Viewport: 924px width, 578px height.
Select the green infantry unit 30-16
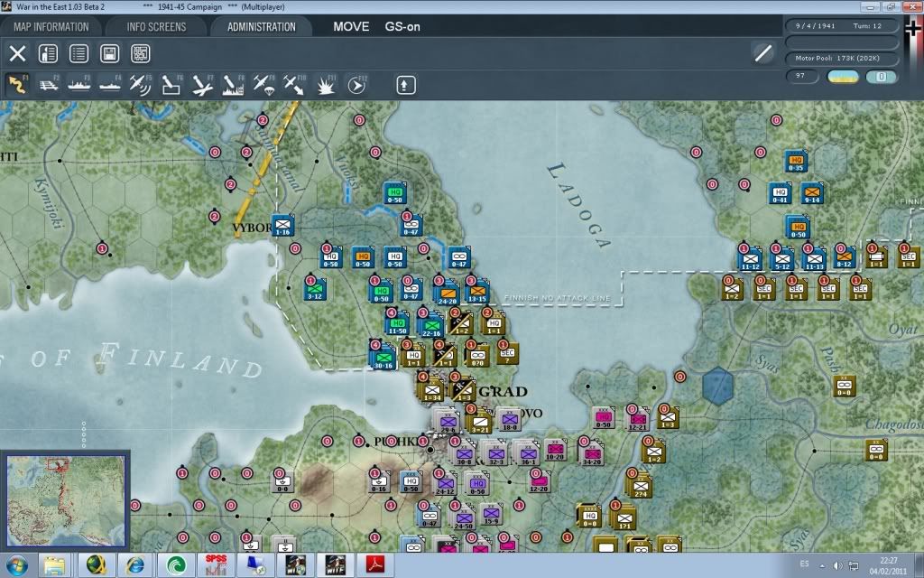[x=383, y=356]
